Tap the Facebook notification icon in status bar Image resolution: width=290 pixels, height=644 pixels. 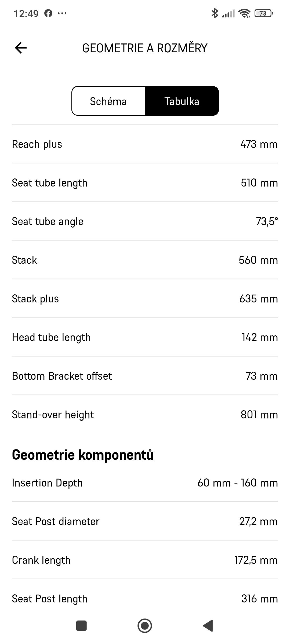tap(48, 13)
